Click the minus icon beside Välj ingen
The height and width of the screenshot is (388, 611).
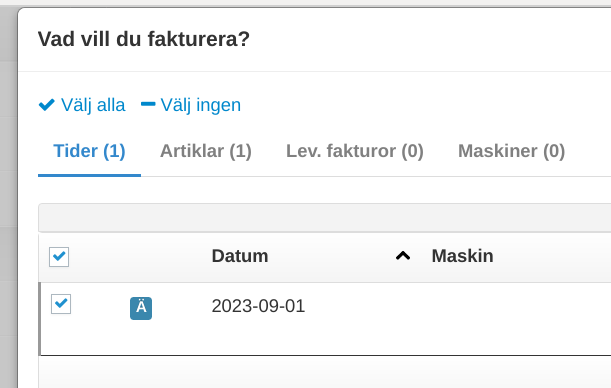tap(148, 104)
